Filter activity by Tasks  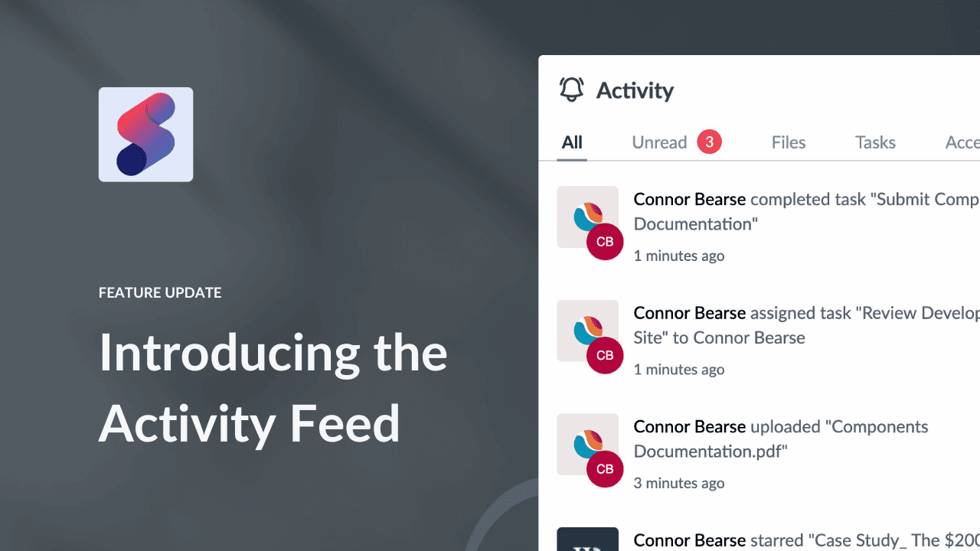[875, 142]
